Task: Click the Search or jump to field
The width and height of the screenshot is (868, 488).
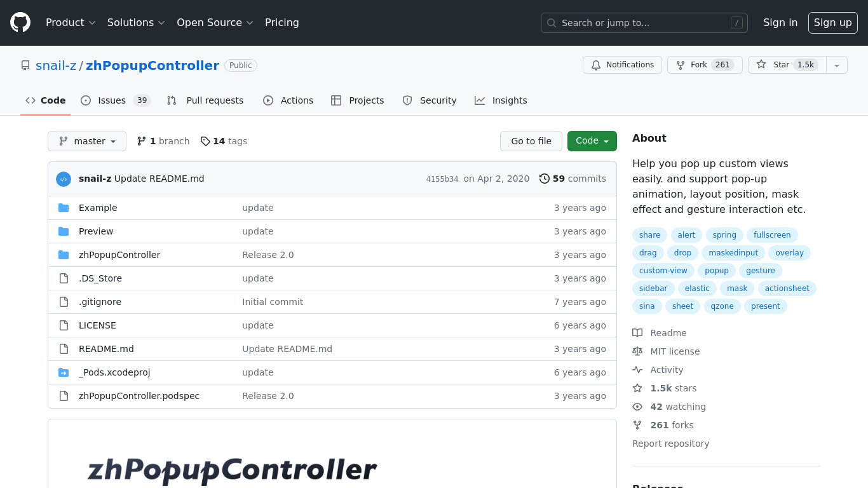Action: (644, 23)
